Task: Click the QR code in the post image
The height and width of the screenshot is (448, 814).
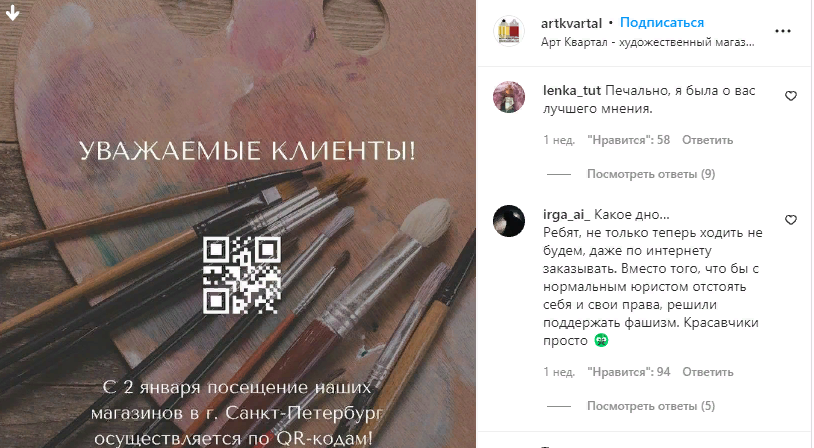Action: pyautogui.click(x=242, y=275)
